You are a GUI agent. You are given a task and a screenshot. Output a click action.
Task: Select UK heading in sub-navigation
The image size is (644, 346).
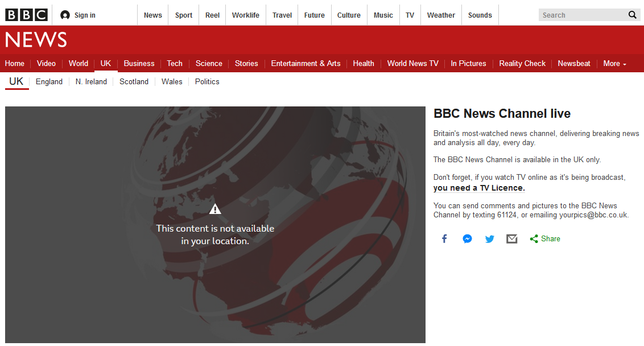(16, 81)
